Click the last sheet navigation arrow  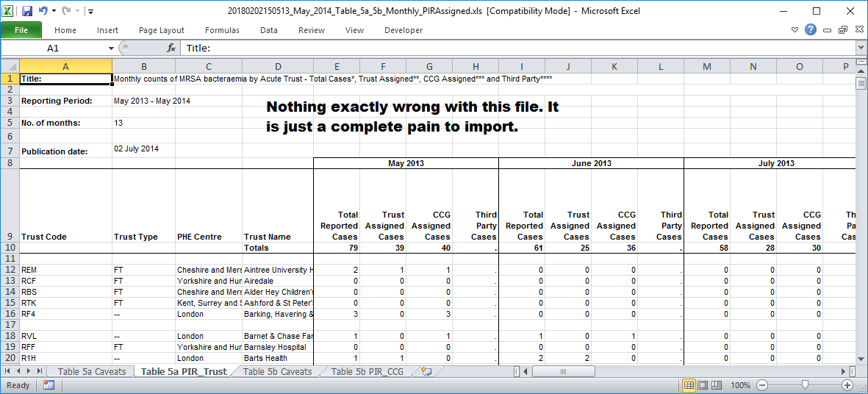(39, 370)
